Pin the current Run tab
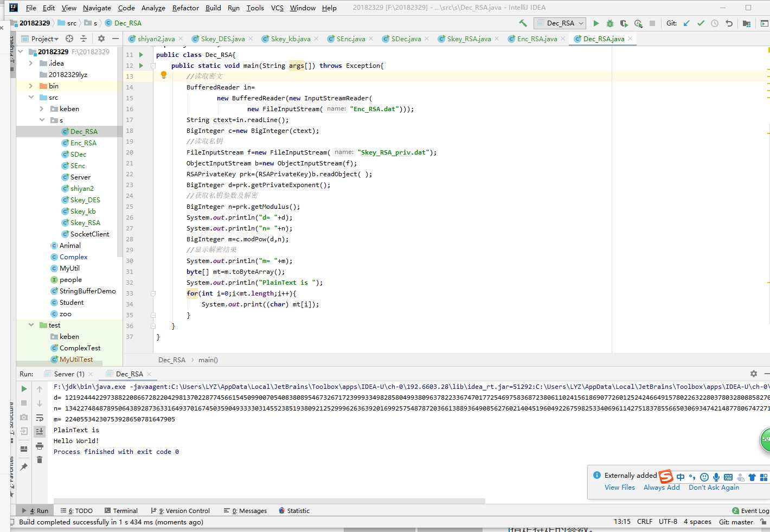The image size is (770, 532). [x=24, y=466]
